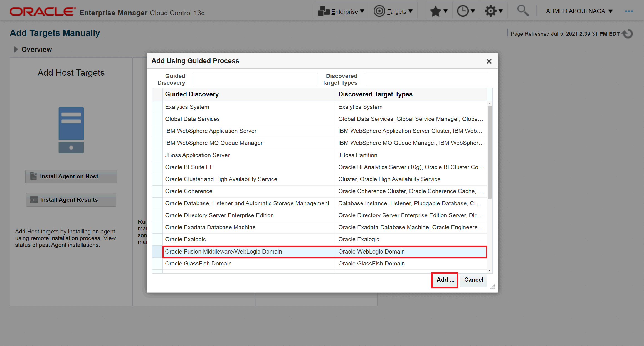The height and width of the screenshot is (346, 644).
Task: Focus the Discovered Target Types filter field
Action: 427,79
